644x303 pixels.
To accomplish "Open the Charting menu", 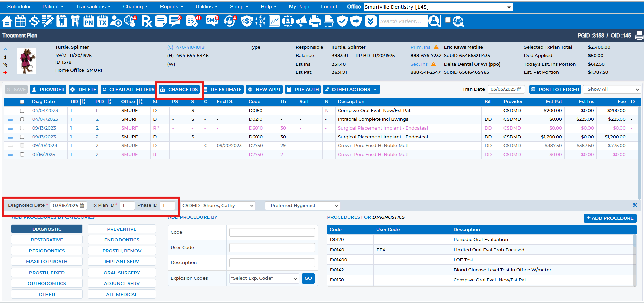I will point(135,7).
